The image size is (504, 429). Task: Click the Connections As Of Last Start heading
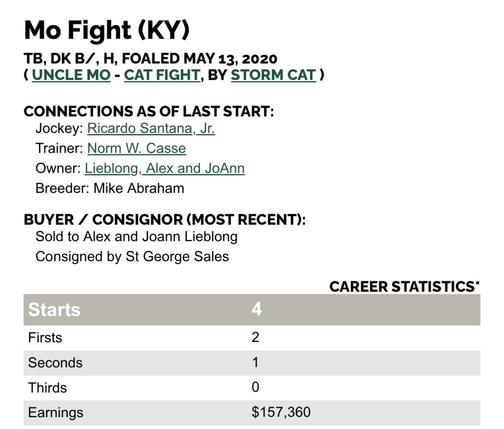tap(148, 111)
